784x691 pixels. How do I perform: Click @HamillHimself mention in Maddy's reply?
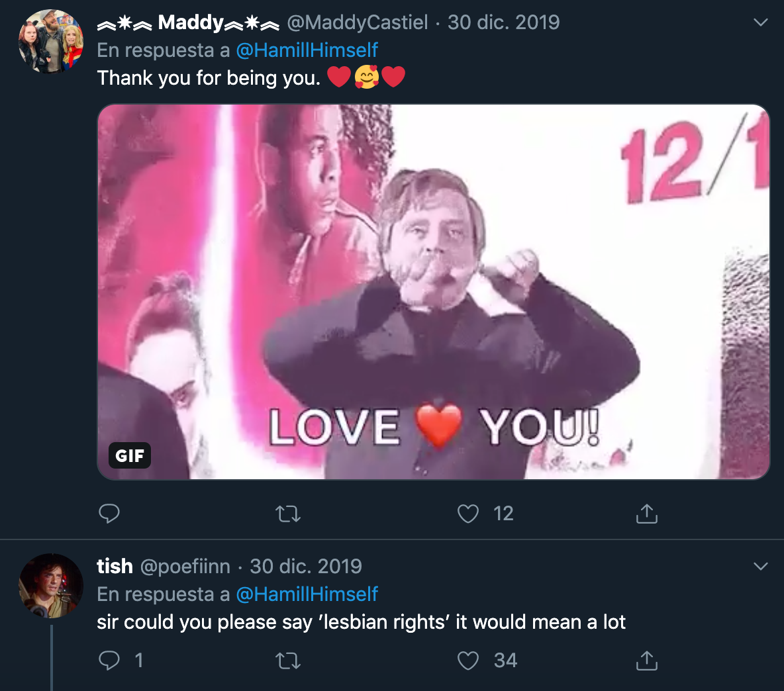tap(307, 50)
